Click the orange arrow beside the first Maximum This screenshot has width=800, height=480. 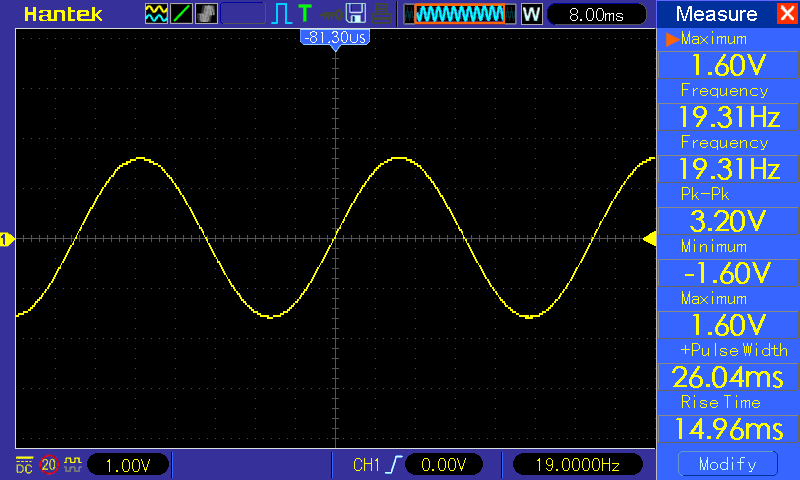pos(672,39)
